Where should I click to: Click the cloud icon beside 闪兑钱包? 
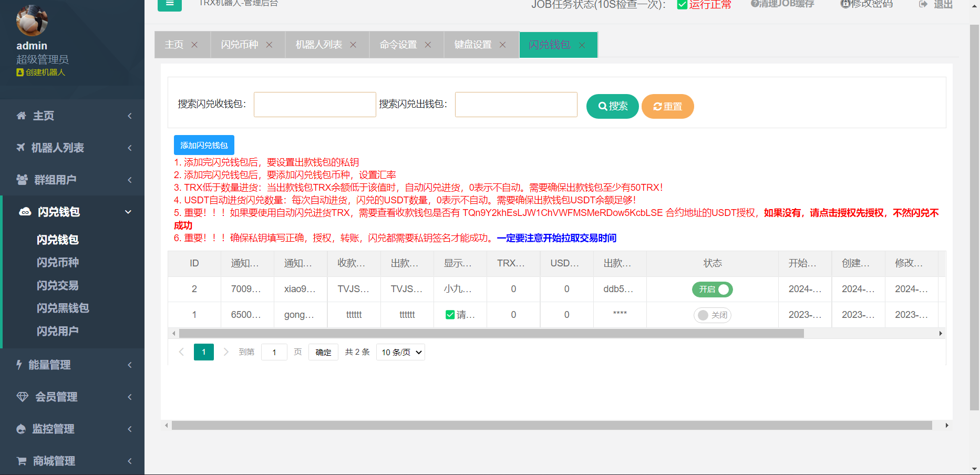25,212
